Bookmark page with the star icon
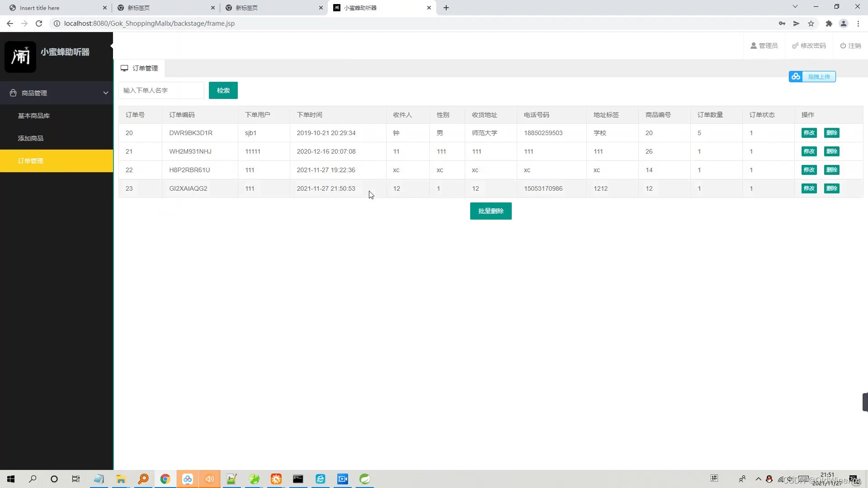This screenshot has width=868, height=488. coord(811,23)
